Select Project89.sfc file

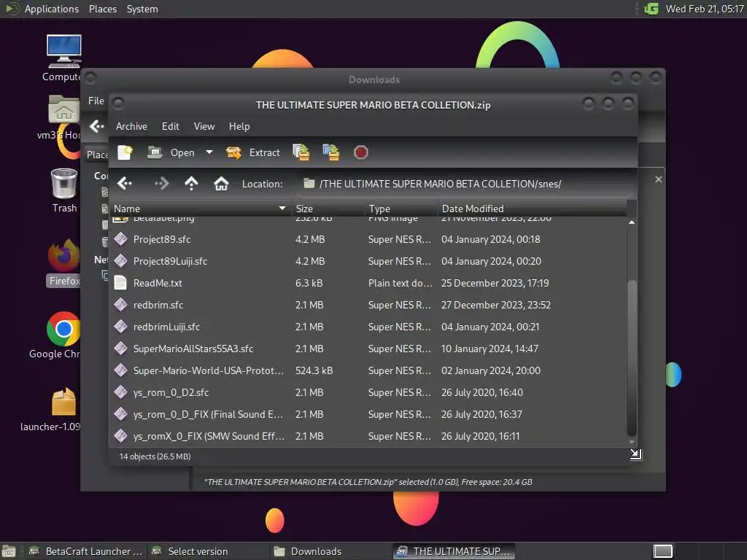368,239
